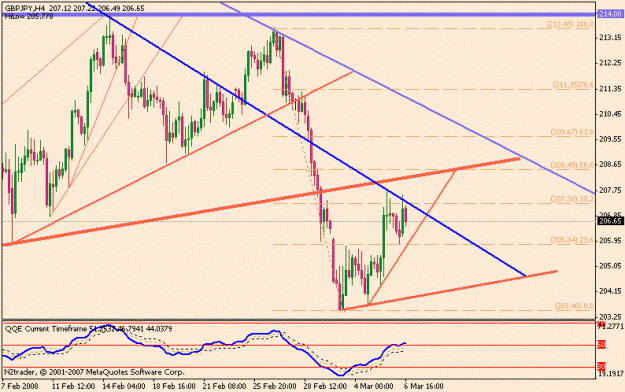Click the 205.05 price axis value
The image size is (625, 392).
[610, 266]
